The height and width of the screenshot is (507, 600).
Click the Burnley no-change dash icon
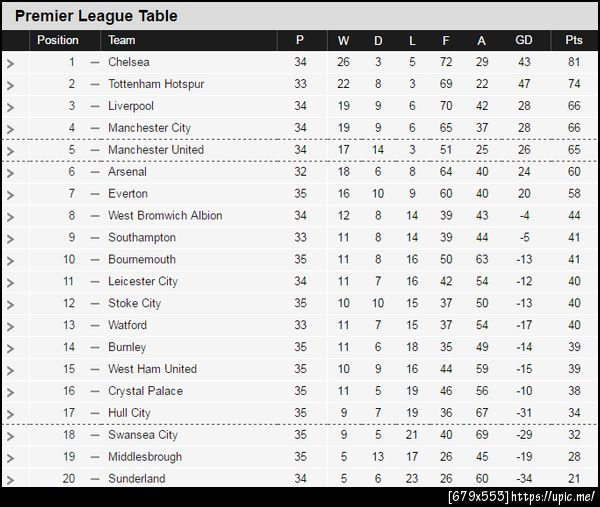(x=95, y=348)
